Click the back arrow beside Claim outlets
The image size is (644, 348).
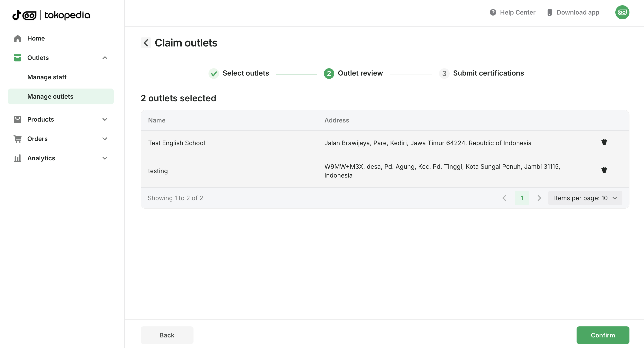coord(146,43)
